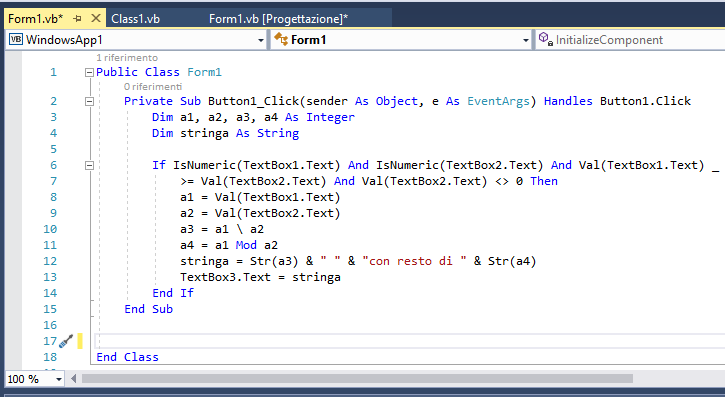Click the screwdriver quick actions icon on line 17
Viewport: 725px width, 397px height.
point(66,341)
